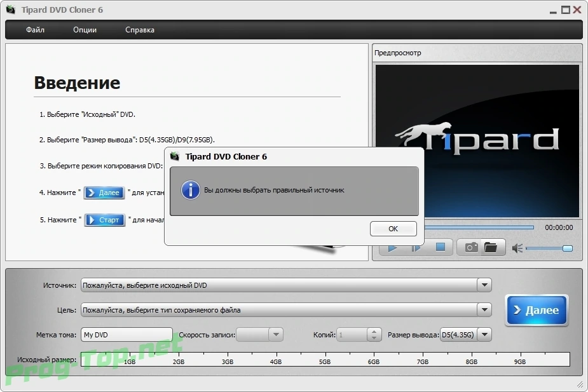Open the Справка menu
Viewport: 588px width, 392px height.
[139, 30]
